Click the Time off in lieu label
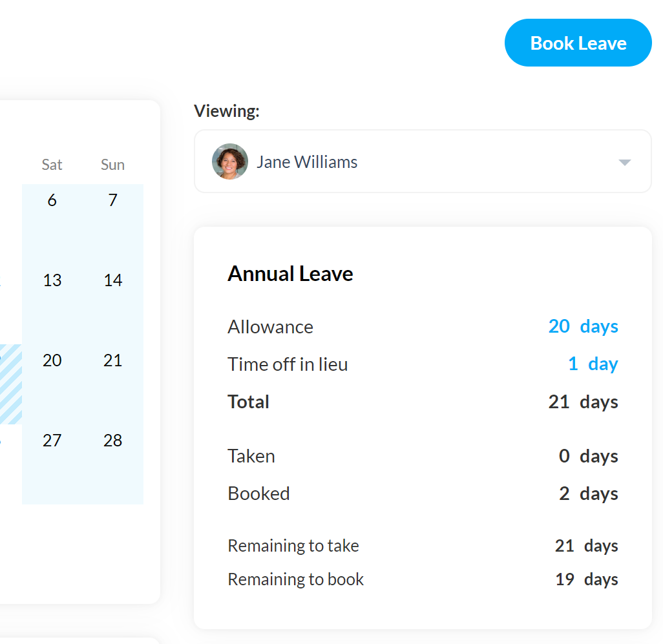 (288, 364)
